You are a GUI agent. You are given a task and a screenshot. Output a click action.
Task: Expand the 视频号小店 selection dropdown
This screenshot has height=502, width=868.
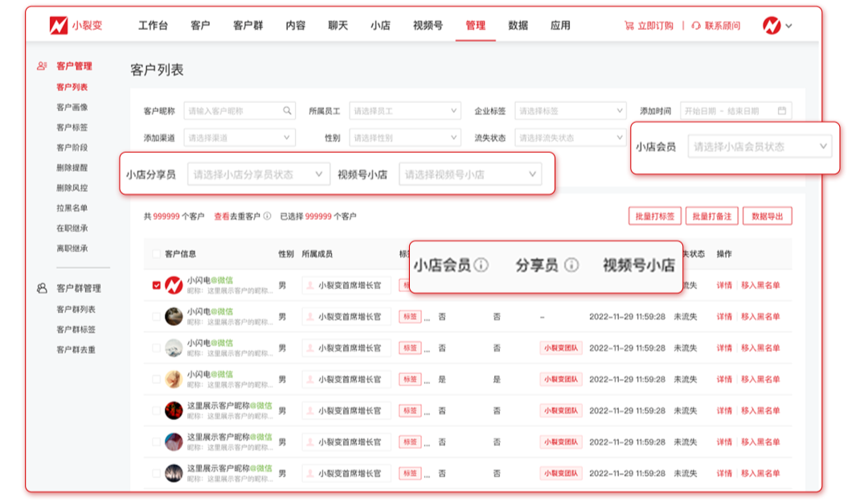tap(469, 174)
